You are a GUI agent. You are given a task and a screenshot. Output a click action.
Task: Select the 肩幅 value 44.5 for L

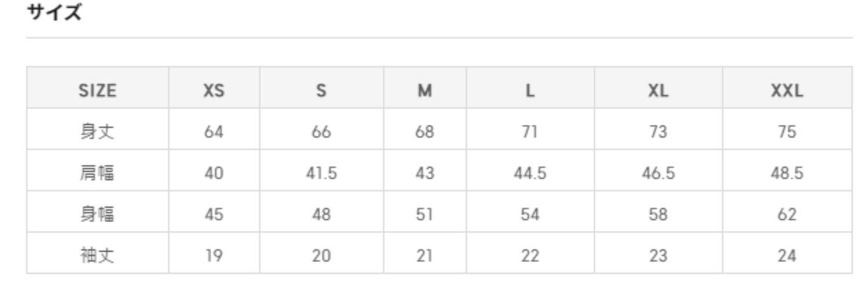tap(530, 173)
